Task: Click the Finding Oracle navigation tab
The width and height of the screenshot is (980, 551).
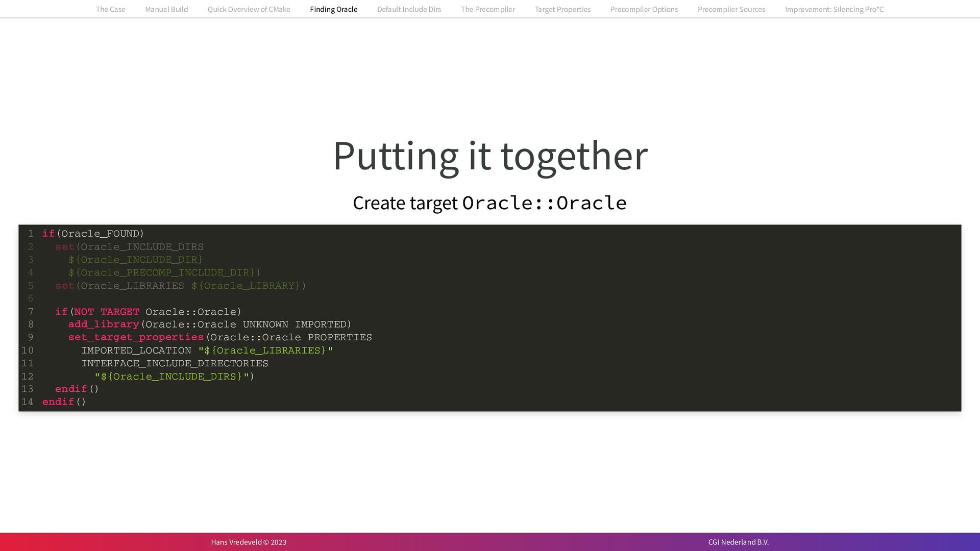Action: click(333, 9)
